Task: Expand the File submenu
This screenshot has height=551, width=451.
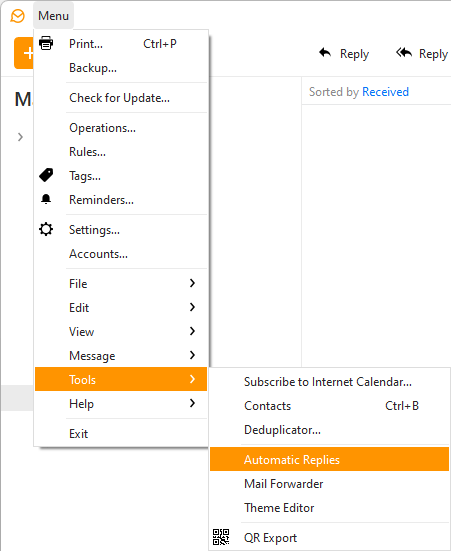Action: point(121,283)
